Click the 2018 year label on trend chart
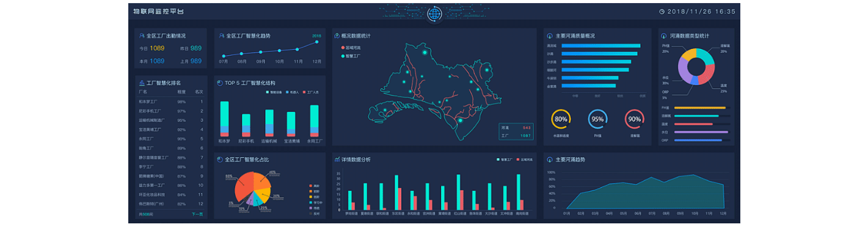Image resolution: width=868 pixels, height=246 pixels. click(316, 35)
